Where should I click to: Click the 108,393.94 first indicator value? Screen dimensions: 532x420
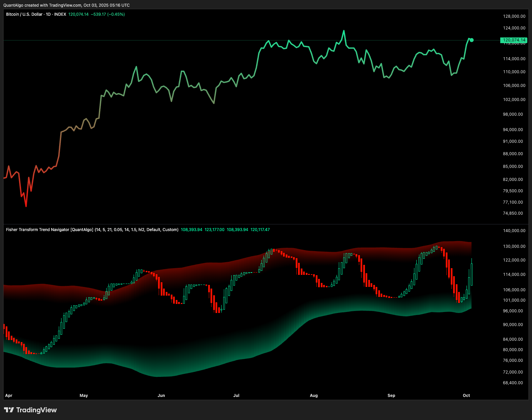(191, 230)
